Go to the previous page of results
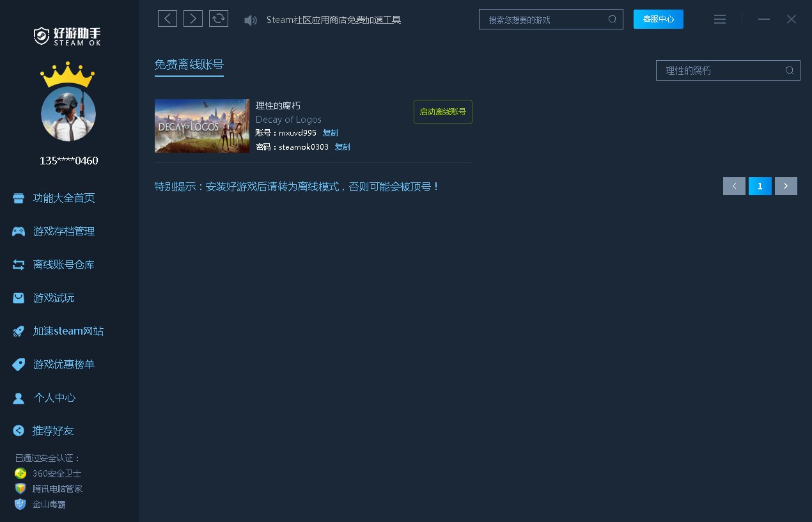Screen dimensions: 812x522 pyautogui.click(x=734, y=186)
